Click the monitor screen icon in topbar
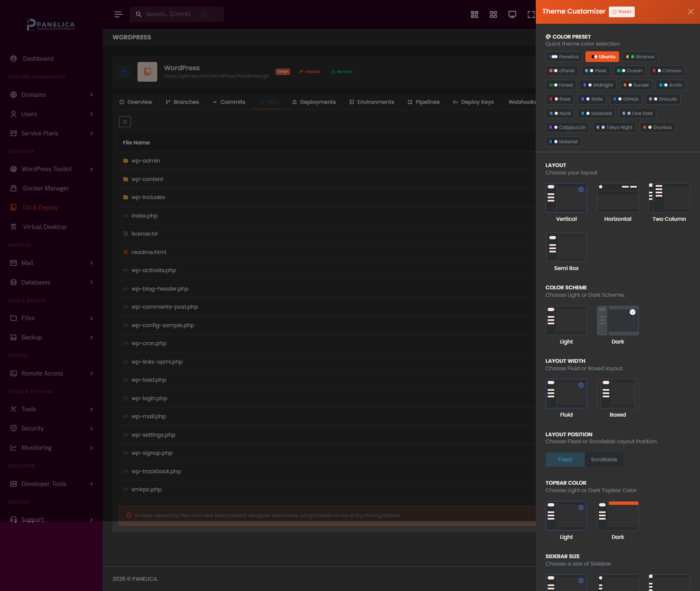Screen dimensions: 700x591 [x=512, y=14]
